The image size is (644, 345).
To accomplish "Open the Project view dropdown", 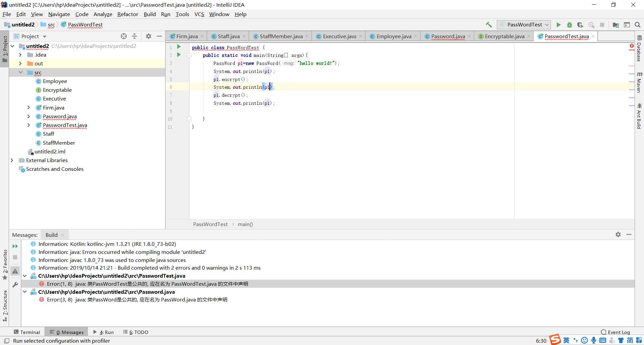I will (x=45, y=37).
